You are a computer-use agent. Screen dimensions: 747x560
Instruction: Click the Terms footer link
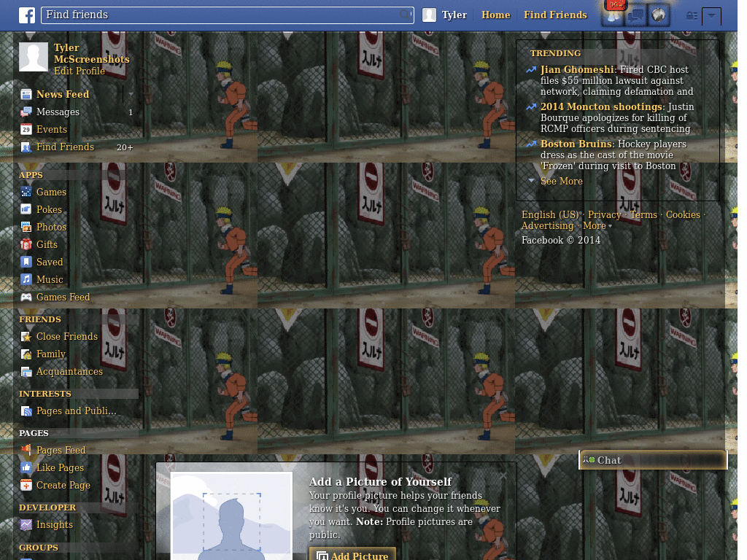point(643,215)
